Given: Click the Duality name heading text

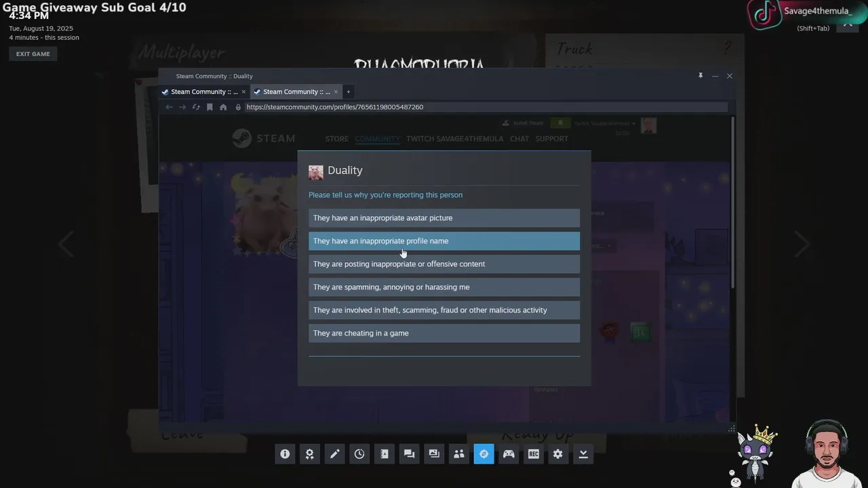Looking at the screenshot, I should click(x=345, y=170).
